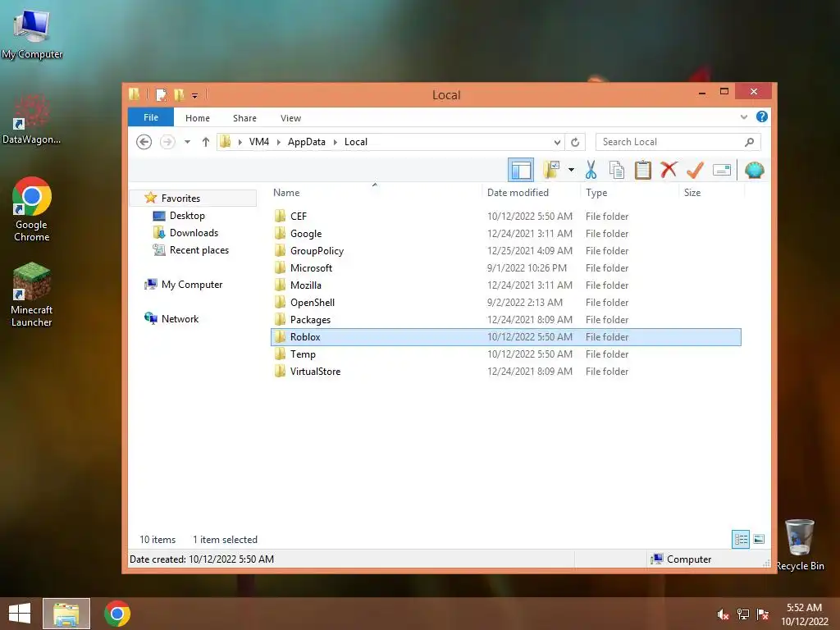
Task: Open the Recycle Bin desktop icon
Action: (800, 545)
